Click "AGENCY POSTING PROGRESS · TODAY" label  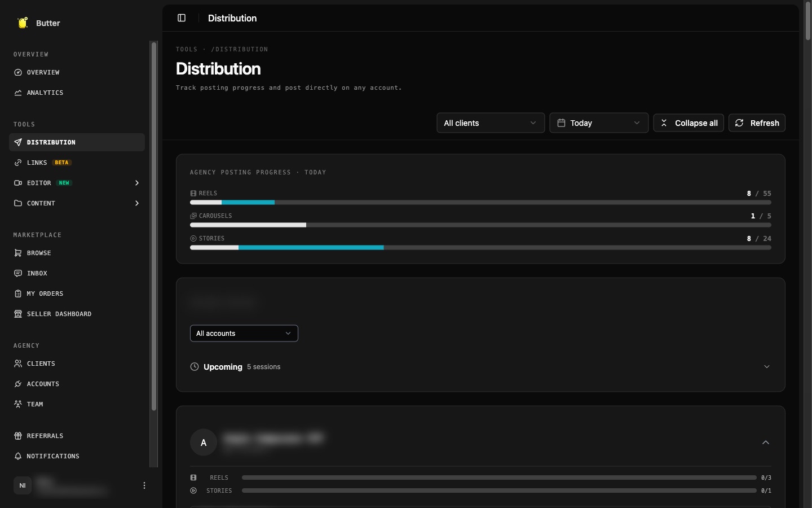coord(258,173)
